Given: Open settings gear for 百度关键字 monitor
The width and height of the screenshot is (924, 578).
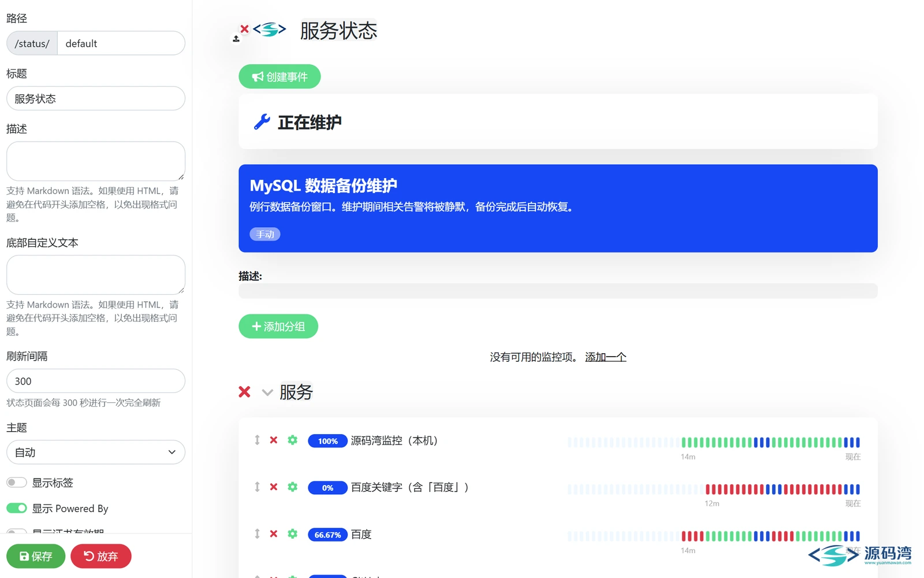Looking at the screenshot, I should click(293, 487).
